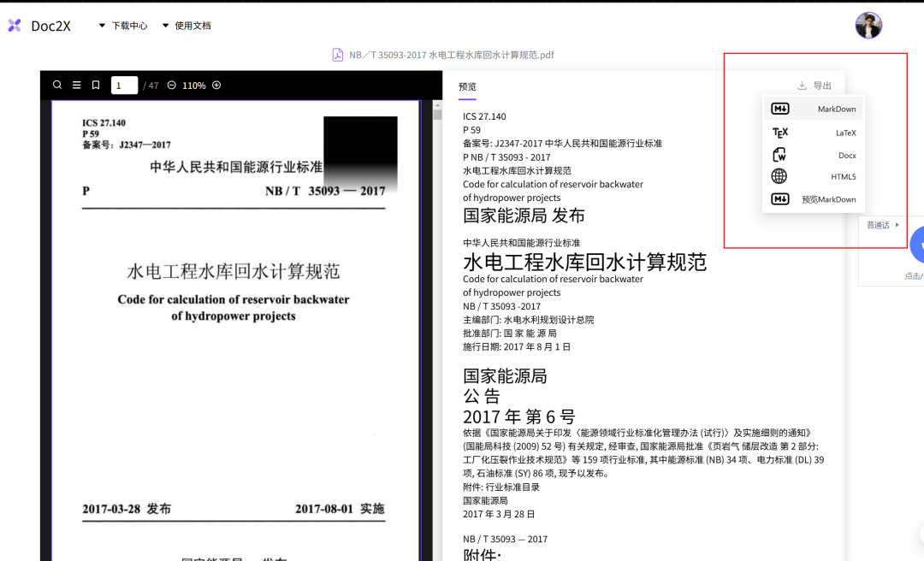924x561 pixels.
Task: Select the Docx export format icon
Action: pyautogui.click(x=779, y=155)
